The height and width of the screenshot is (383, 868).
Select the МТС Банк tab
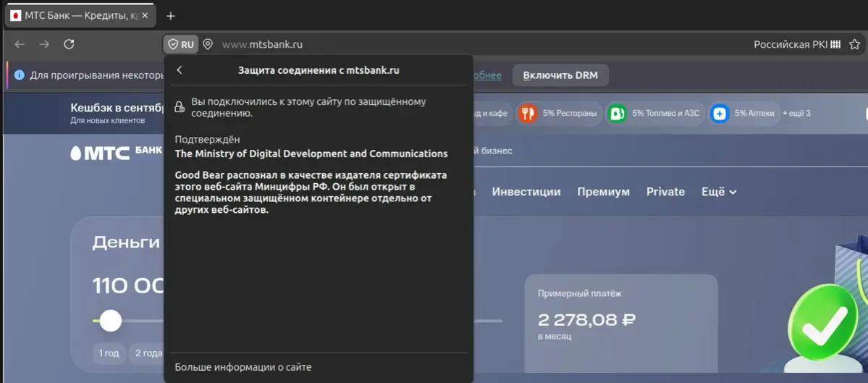click(x=80, y=16)
